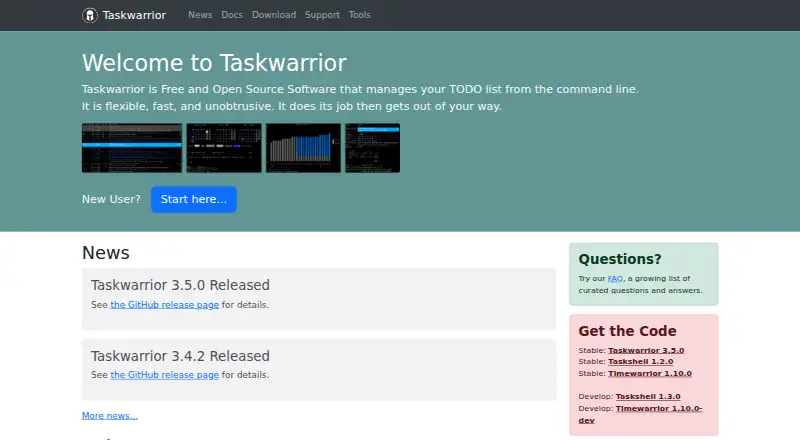
Task: View the burndown chart screenshot thumbnail
Action: [303, 148]
